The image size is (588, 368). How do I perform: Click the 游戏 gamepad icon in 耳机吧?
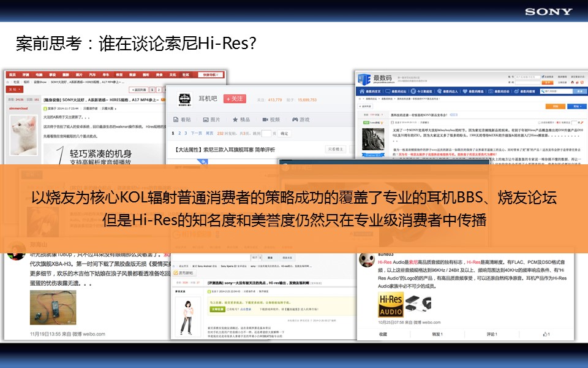coord(295,120)
